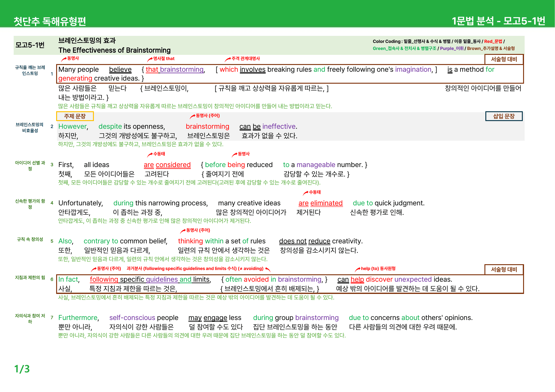
Task: Click 'before' in sentence 3
Action: pos(215,165)
